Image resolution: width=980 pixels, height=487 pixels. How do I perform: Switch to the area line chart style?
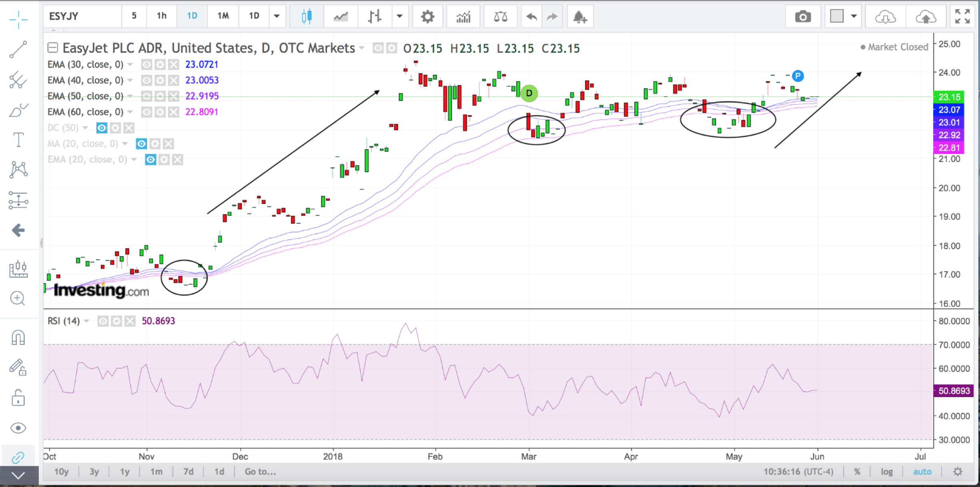tap(341, 16)
